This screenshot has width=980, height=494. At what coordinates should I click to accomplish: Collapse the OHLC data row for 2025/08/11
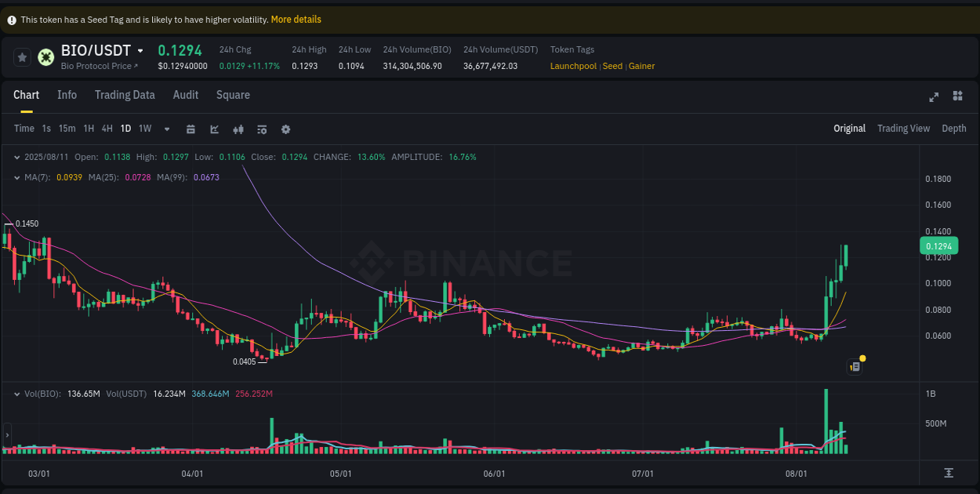click(15, 157)
